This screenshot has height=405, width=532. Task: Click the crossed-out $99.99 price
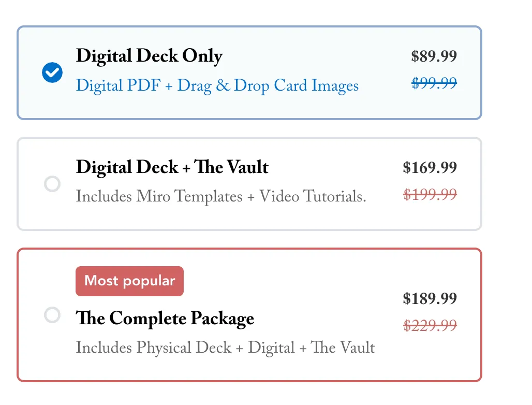point(434,83)
